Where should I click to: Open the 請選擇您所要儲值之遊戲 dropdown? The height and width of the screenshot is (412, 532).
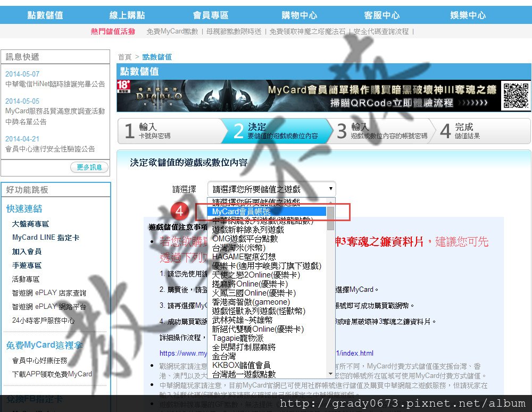pyautogui.click(x=271, y=189)
